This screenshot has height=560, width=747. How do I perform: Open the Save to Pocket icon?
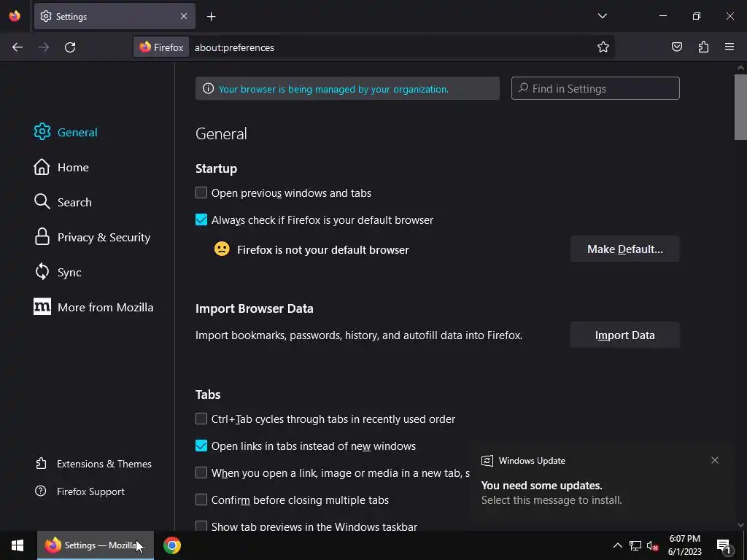click(676, 47)
